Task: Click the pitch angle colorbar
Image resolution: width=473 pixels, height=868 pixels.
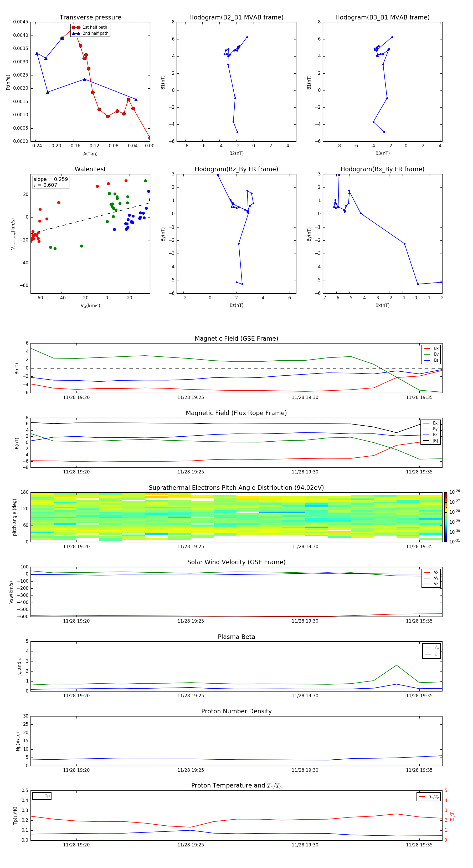Action: click(446, 517)
